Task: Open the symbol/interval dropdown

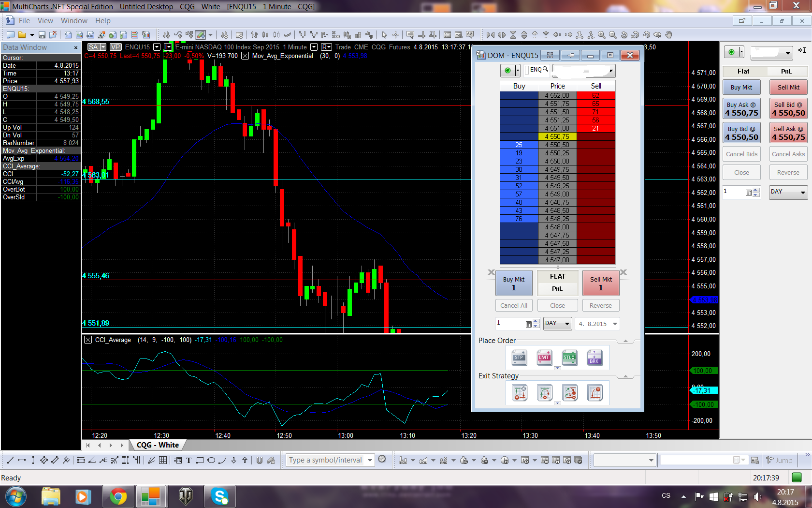Action: click(370, 460)
